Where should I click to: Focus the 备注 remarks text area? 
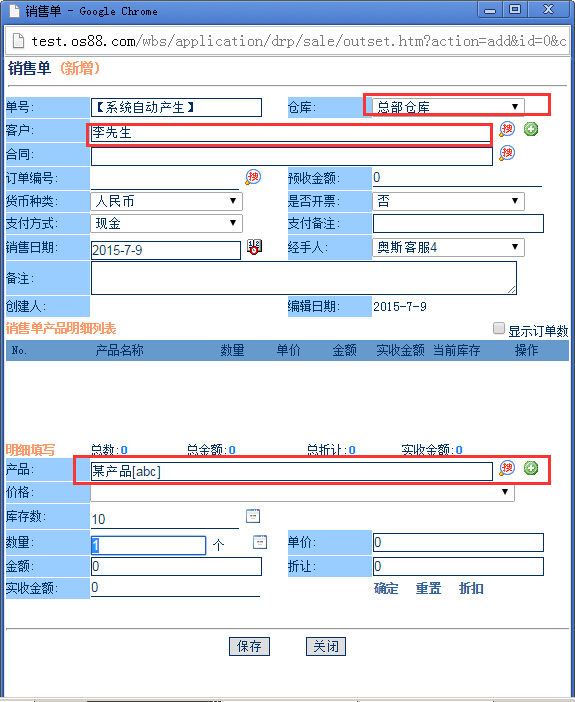coord(304,278)
